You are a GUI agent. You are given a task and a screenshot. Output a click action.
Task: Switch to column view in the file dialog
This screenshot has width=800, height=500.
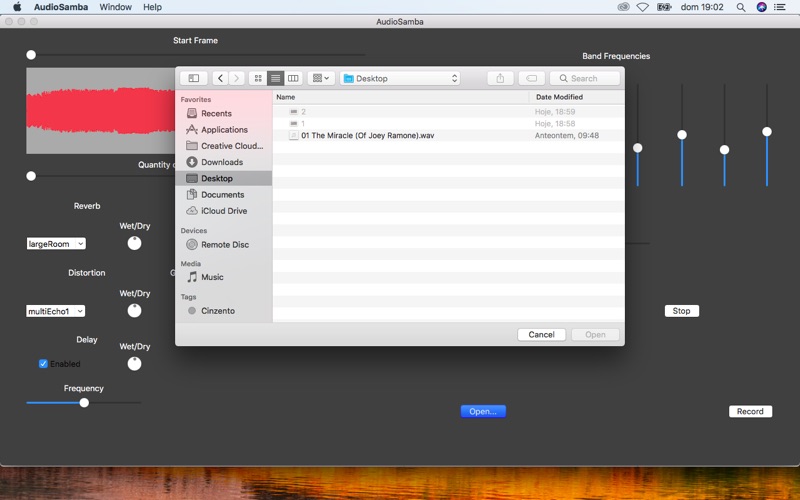293,78
